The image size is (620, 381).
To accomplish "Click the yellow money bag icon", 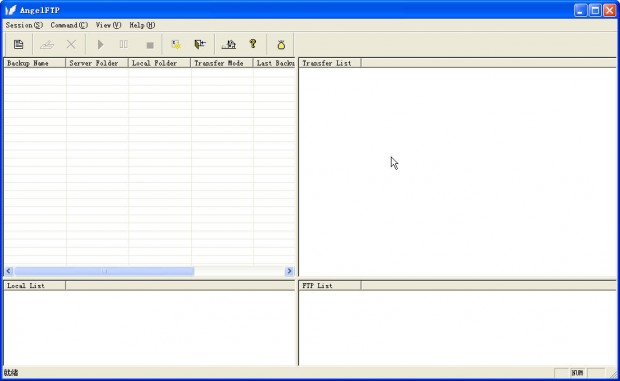I will point(281,45).
